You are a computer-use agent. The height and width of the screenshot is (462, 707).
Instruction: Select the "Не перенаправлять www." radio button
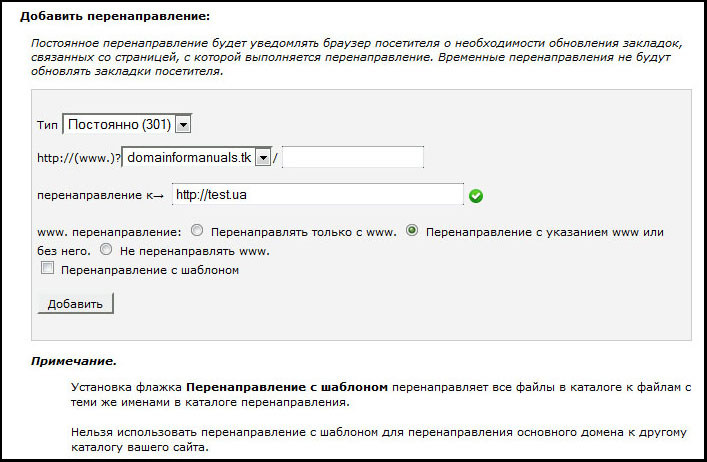106,249
